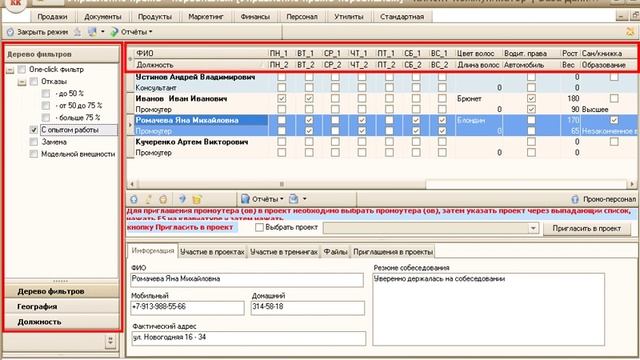Click the blue arrow refresh icon in the lower toolbar
Image resolution: width=640 pixels, height=360 pixels.
(x=182, y=199)
